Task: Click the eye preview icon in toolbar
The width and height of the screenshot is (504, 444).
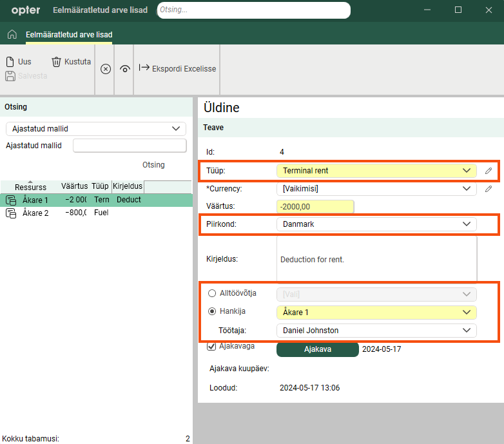Action: [x=125, y=69]
